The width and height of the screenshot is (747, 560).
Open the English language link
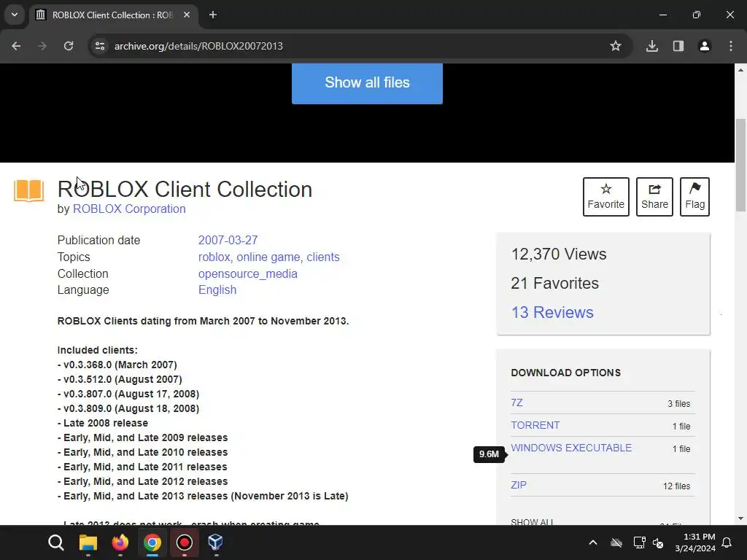pyautogui.click(x=217, y=290)
